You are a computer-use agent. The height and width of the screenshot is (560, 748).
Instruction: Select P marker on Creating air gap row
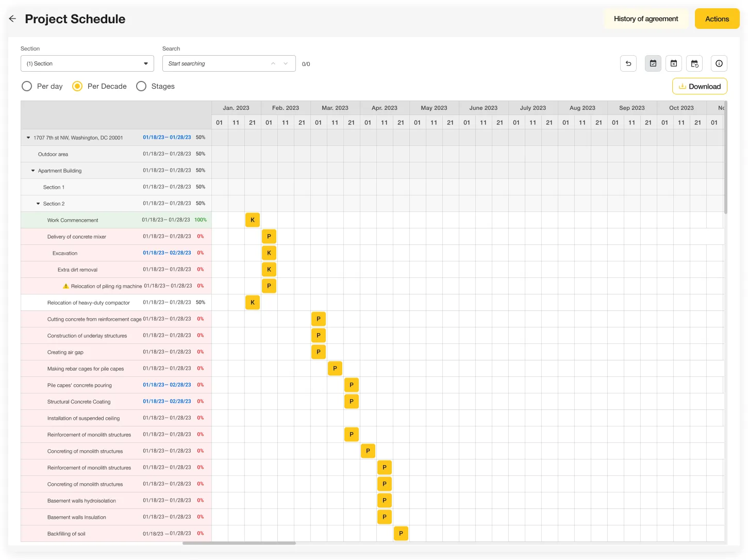point(319,352)
